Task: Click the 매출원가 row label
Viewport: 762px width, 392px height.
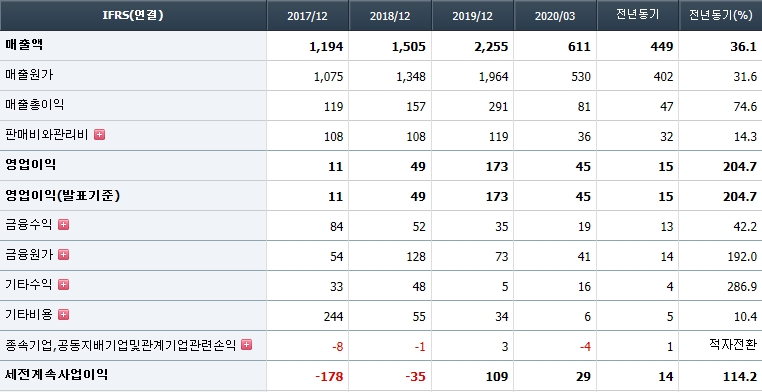Action: click(29, 75)
